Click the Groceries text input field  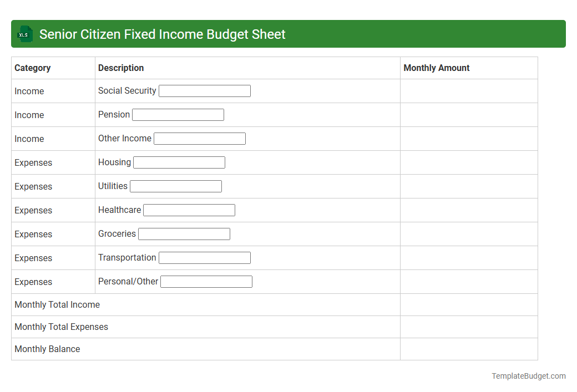click(184, 233)
